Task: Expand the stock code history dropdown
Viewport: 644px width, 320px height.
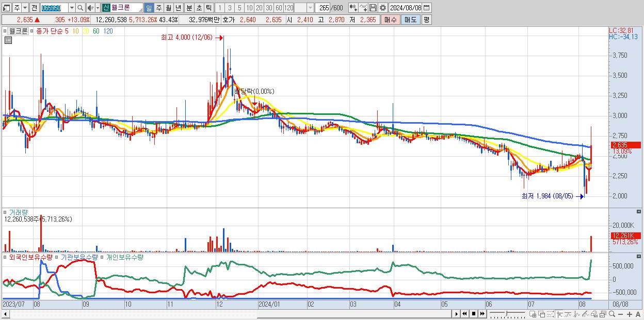Action: point(72,8)
